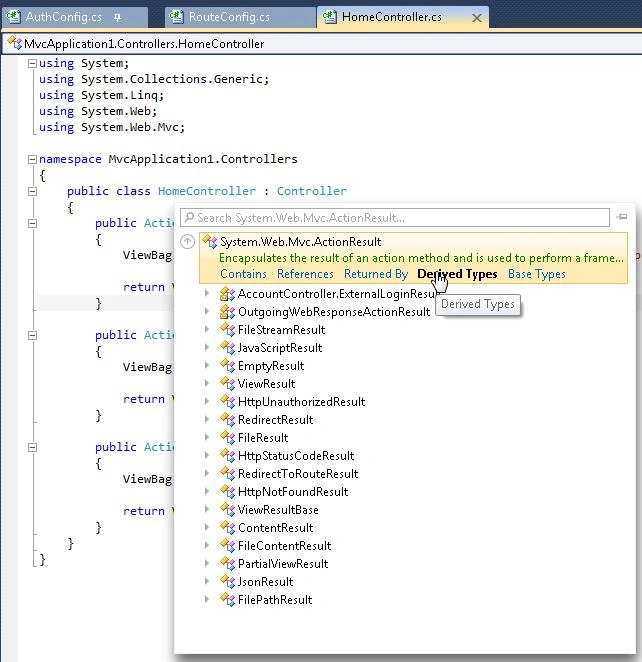
Task: Click the RouteConfig.cs file icon
Action: (x=176, y=16)
